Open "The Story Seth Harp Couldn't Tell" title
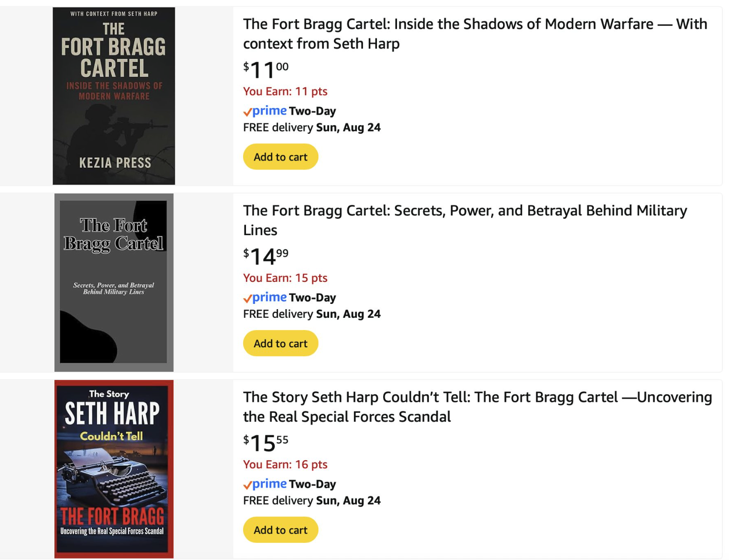This screenshot has height=560, width=729. (477, 407)
